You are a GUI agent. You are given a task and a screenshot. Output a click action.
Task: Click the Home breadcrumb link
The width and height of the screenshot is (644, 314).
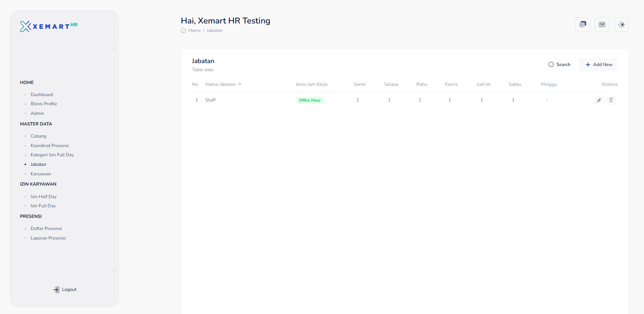[194, 30]
